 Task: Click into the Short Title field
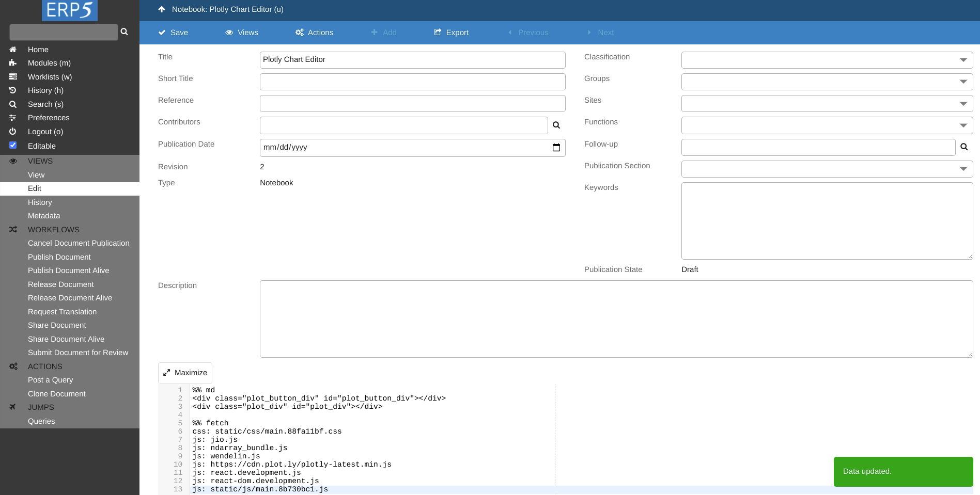(x=412, y=82)
